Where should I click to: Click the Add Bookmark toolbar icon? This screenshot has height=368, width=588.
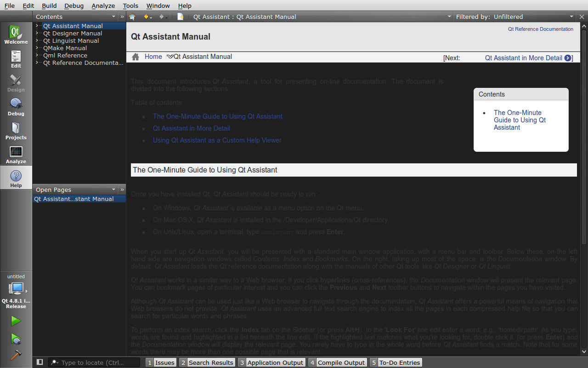coord(181,17)
